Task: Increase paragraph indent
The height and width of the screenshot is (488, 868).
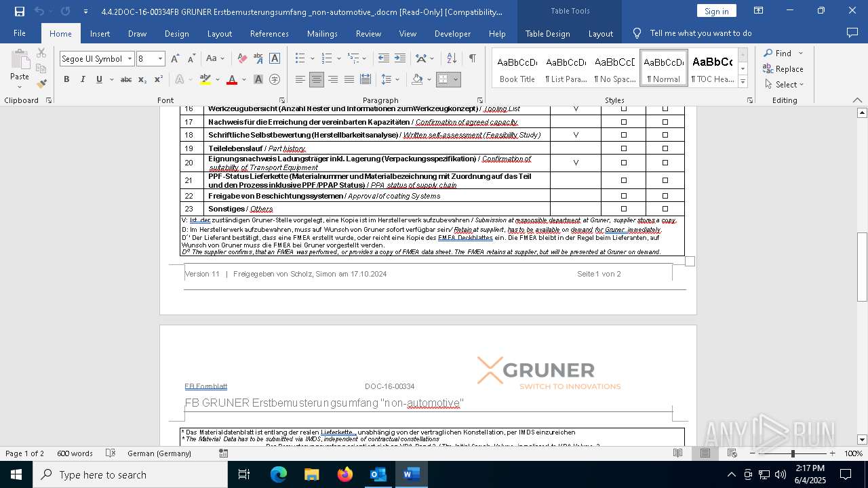Action: pyautogui.click(x=400, y=59)
